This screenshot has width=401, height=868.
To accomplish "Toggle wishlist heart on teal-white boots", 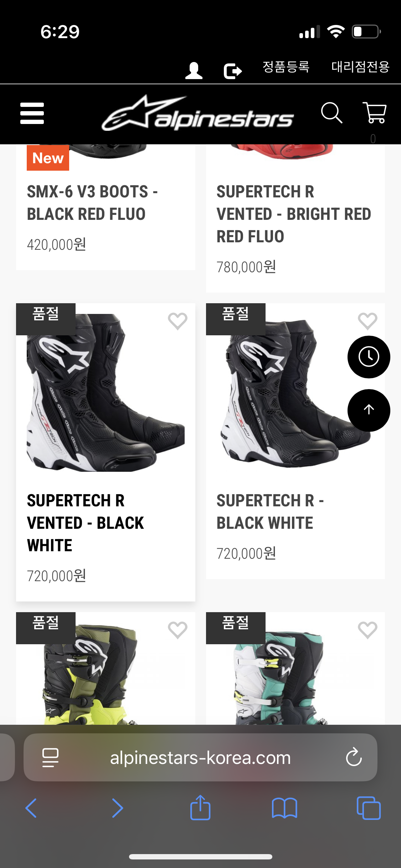I will coord(367,630).
